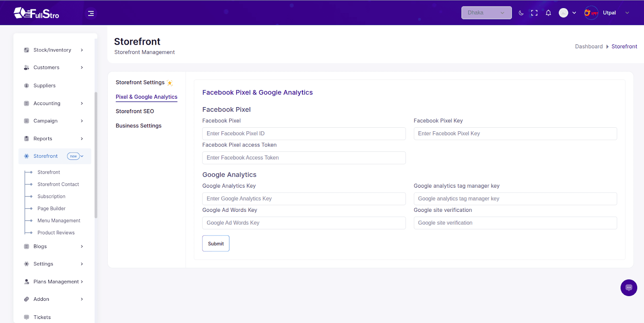
Task: Collapse the Storefront submenu chevron
Action: (82, 156)
